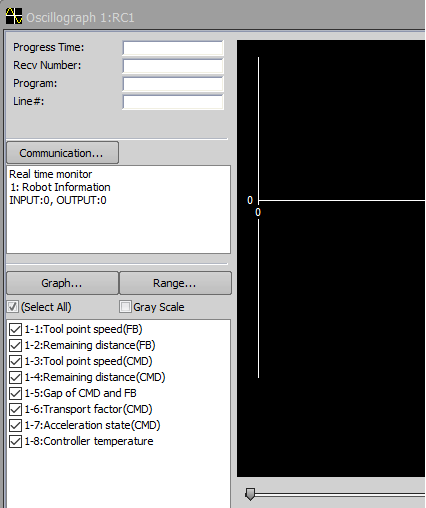Toggle 1-4:Remaining distance(CMD) checkbox

[x=15, y=377]
